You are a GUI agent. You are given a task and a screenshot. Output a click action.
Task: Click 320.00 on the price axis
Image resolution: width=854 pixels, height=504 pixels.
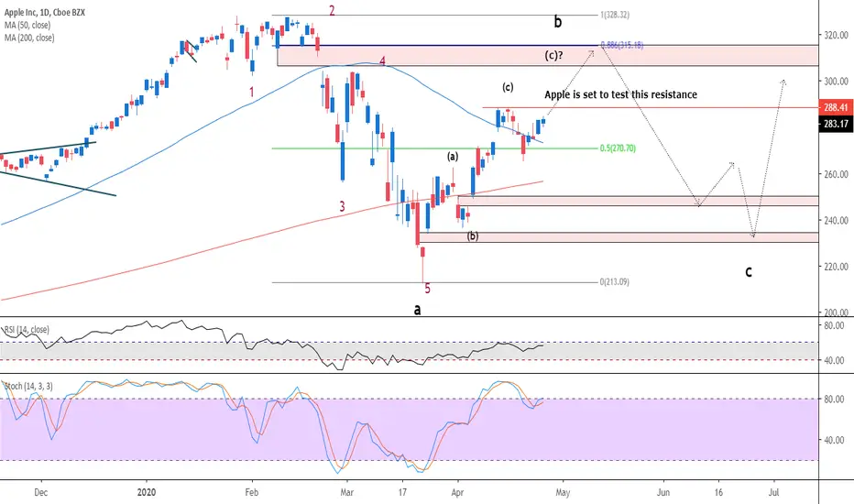[x=836, y=35]
